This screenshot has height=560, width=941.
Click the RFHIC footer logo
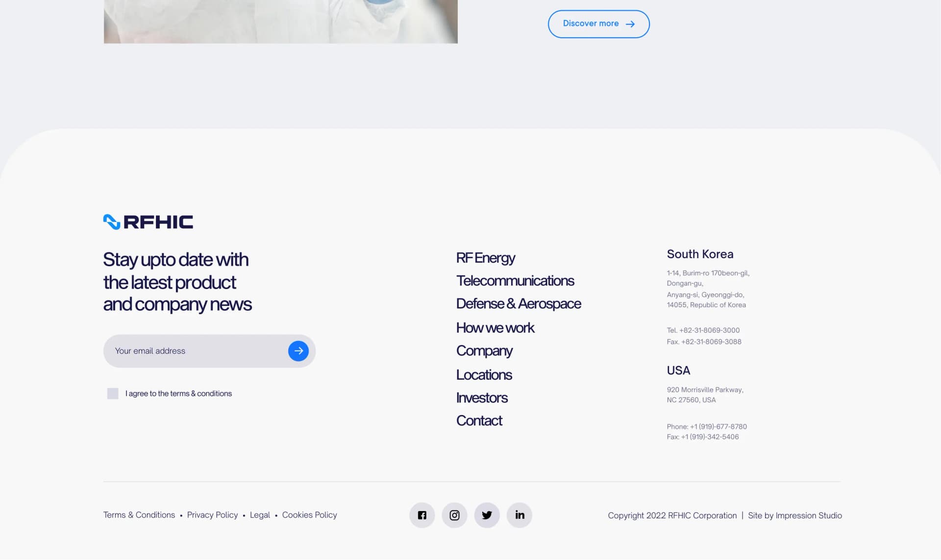click(148, 222)
